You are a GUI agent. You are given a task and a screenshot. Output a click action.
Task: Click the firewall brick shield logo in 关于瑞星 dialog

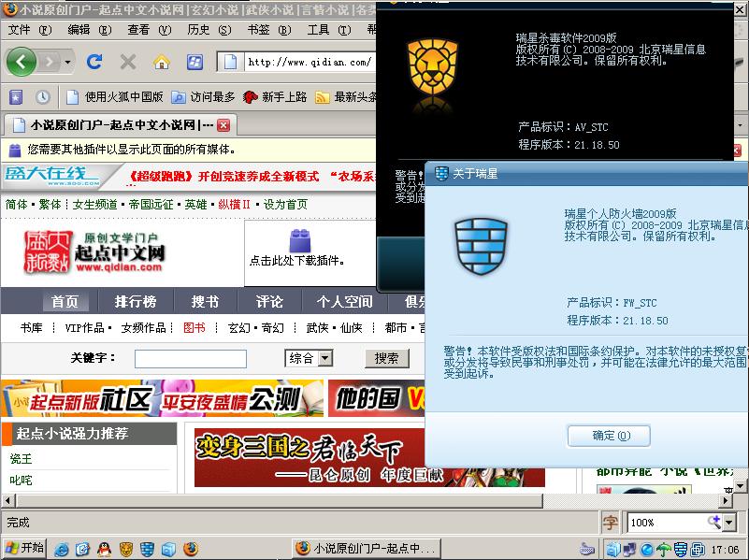pos(481,246)
